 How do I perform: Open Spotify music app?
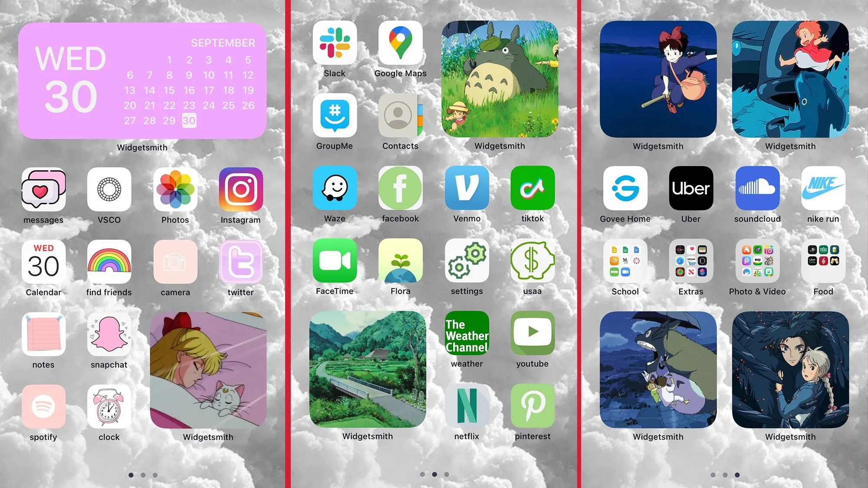point(43,406)
